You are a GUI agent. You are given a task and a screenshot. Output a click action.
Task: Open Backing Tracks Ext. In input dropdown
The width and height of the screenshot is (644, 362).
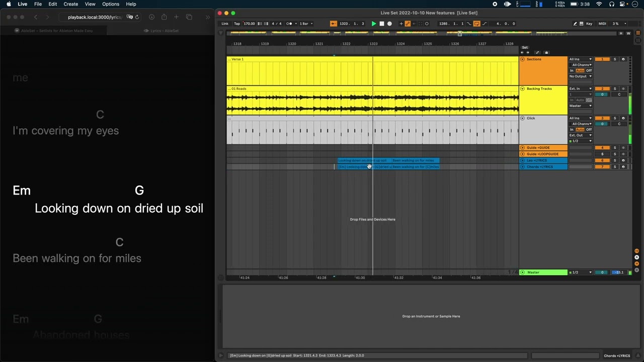(x=581, y=89)
